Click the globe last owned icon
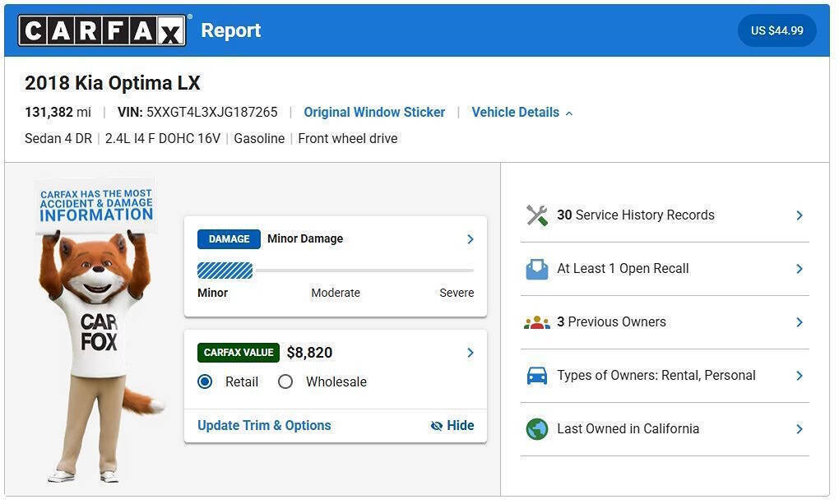The width and height of the screenshot is (839, 504). 536,429
